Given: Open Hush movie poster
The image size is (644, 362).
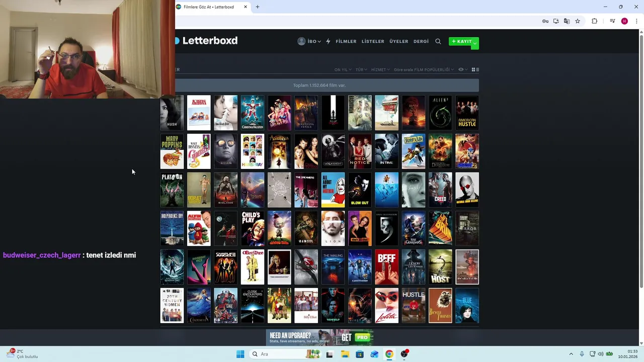Looking at the screenshot, I should coord(172,113).
